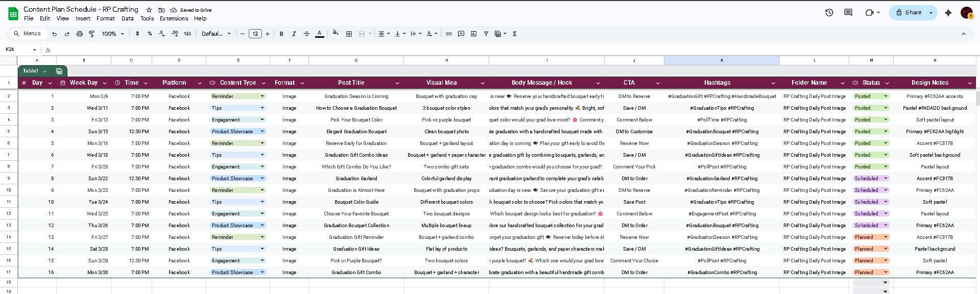Open the zoom level 100% dropdown
The height and width of the screenshot is (294, 980).
(x=113, y=34)
